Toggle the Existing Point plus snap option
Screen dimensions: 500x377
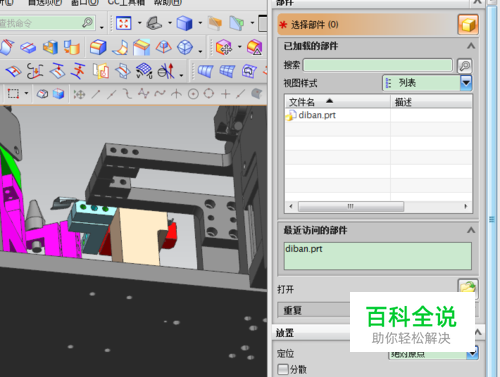point(226,94)
